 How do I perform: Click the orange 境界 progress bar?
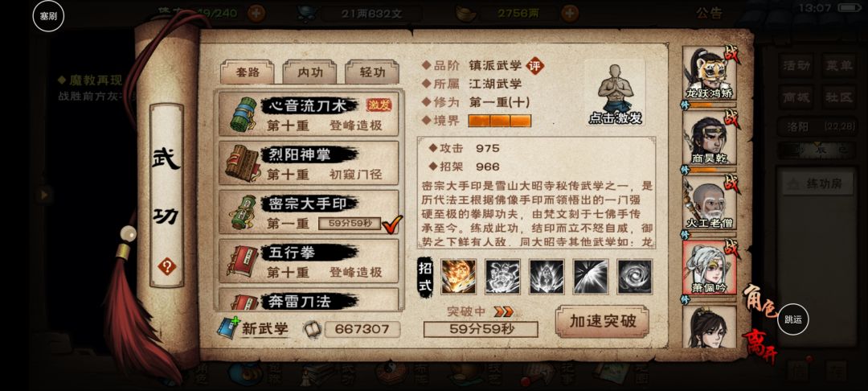click(499, 120)
